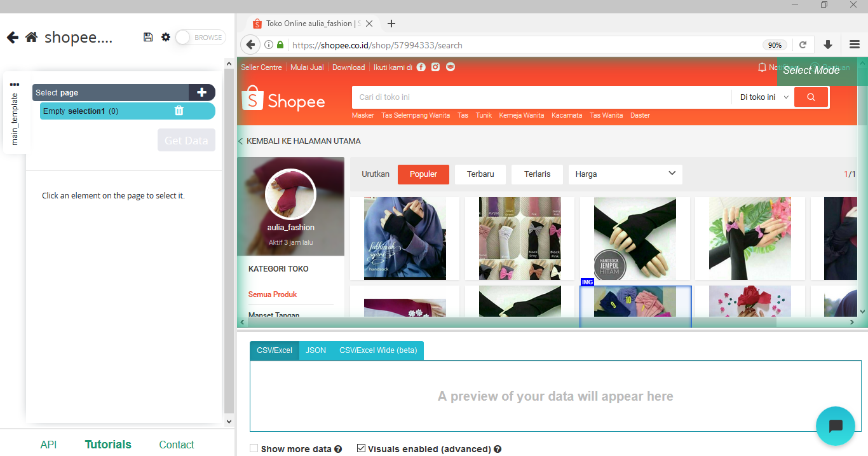
Task: Delete selection1 with the trash icon
Action: point(179,111)
